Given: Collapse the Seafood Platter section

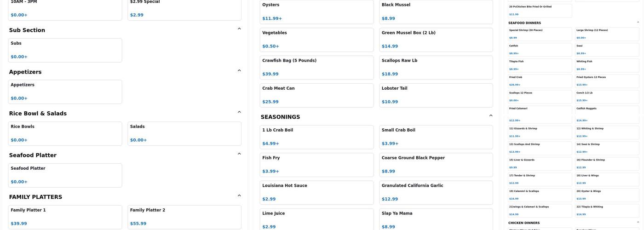Looking at the screenshot, I should 239,154.
